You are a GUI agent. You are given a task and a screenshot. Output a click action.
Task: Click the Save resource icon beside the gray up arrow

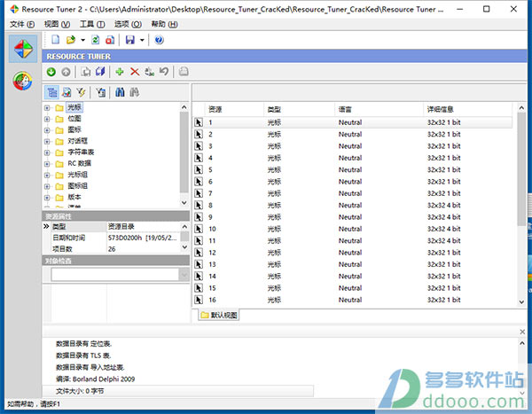click(x=86, y=72)
